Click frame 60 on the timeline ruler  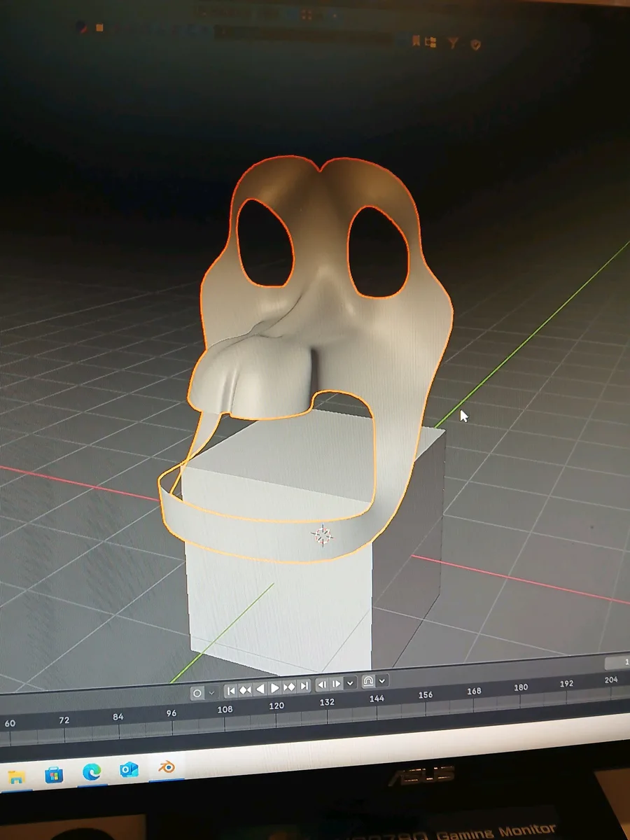(x=10, y=724)
